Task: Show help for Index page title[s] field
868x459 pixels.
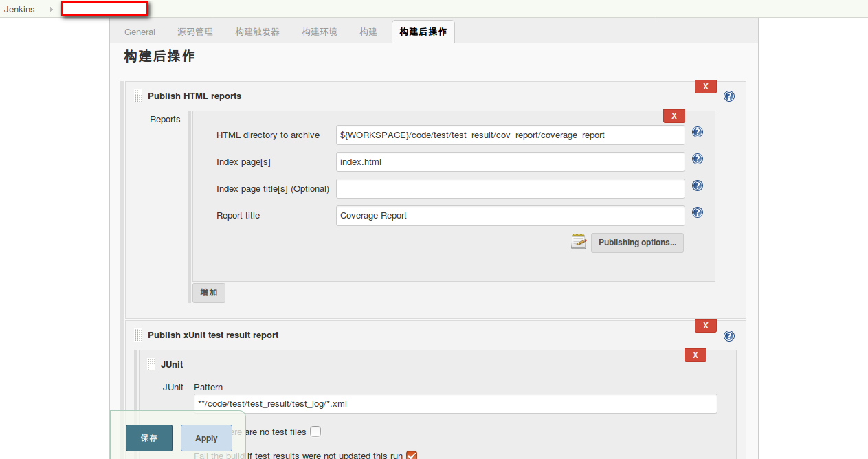Action: pyautogui.click(x=697, y=186)
